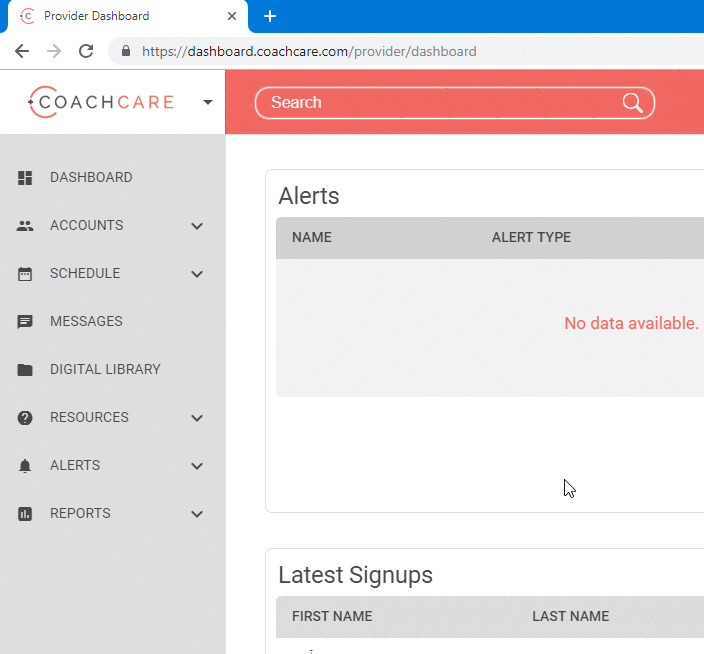Click the Schedule calendar icon
This screenshot has width=704, height=654.
[25, 274]
